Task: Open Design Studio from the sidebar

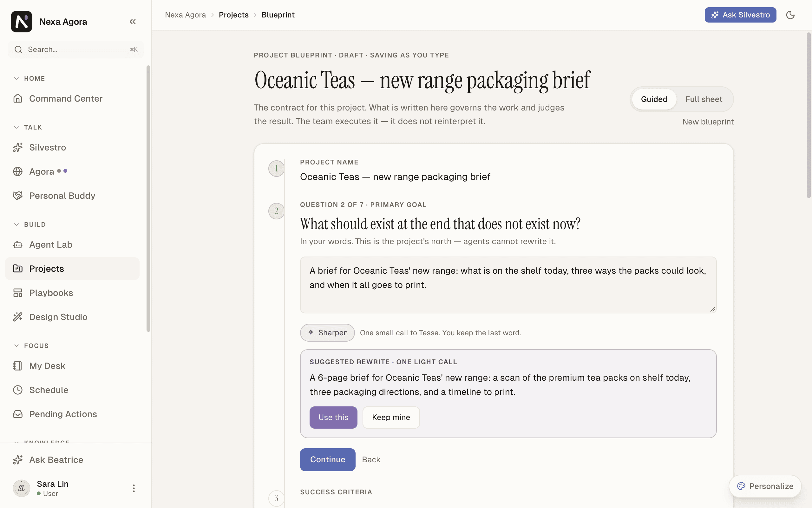Action: coord(72,317)
